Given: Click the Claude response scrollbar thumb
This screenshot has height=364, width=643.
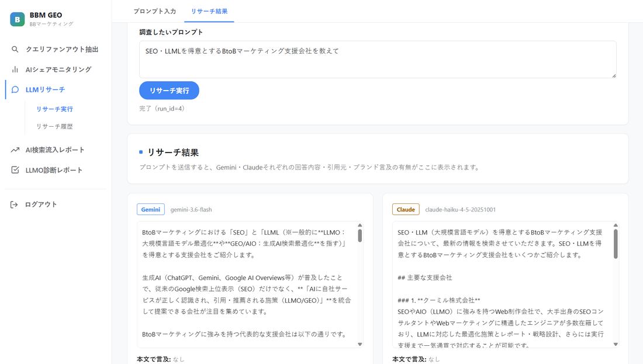Looking at the screenshot, I should point(615,244).
